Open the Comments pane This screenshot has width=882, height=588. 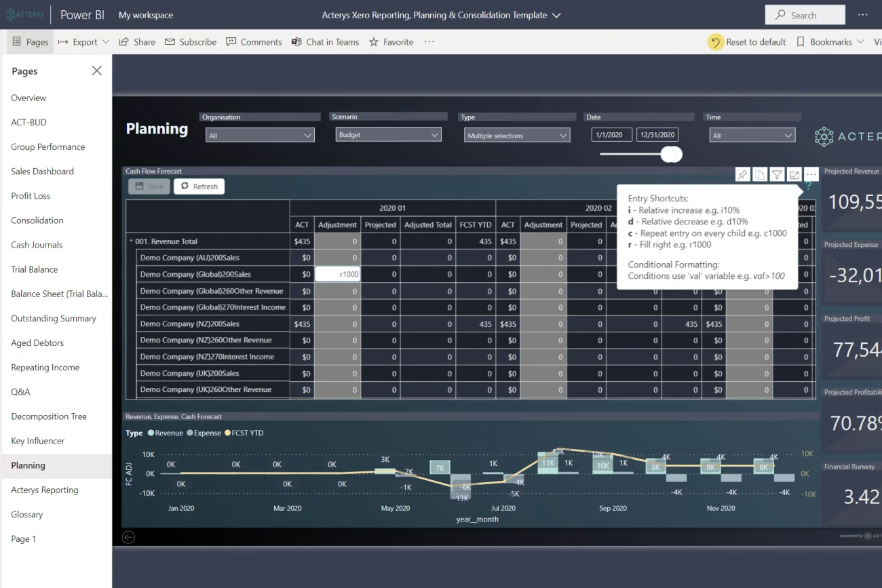(254, 42)
